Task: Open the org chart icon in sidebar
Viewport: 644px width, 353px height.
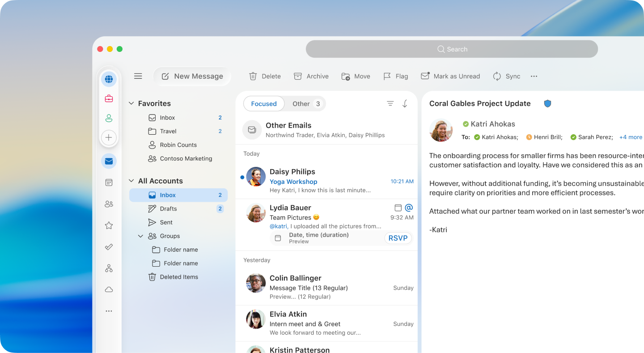Action: click(x=109, y=268)
